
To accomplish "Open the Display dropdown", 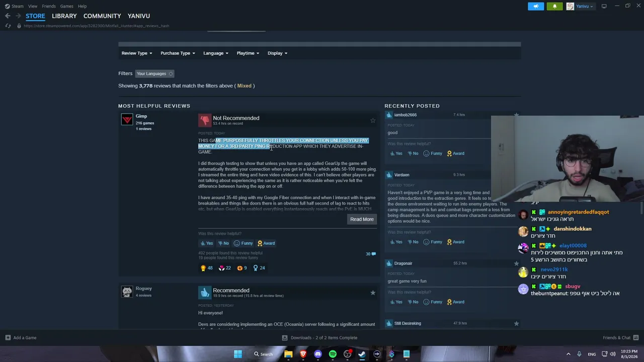I will [x=277, y=53].
